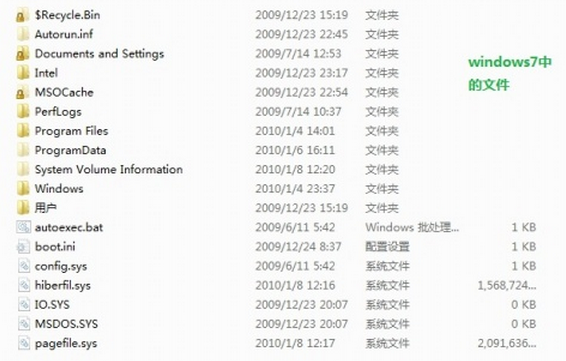
Task: Select the ProgramData folder name
Action: pyautogui.click(x=70, y=150)
